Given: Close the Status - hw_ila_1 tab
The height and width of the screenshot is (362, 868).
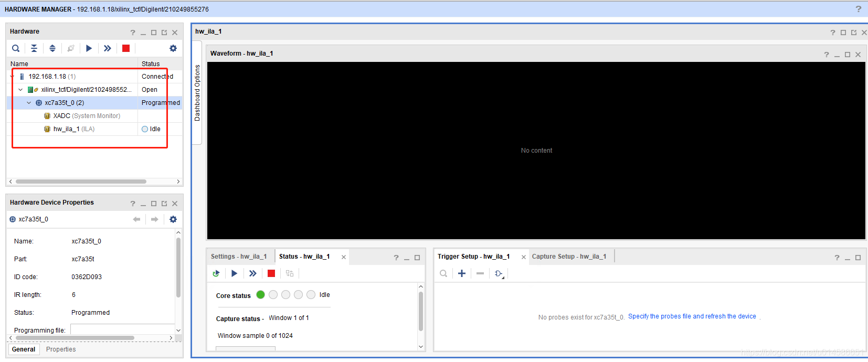Looking at the screenshot, I should [344, 257].
